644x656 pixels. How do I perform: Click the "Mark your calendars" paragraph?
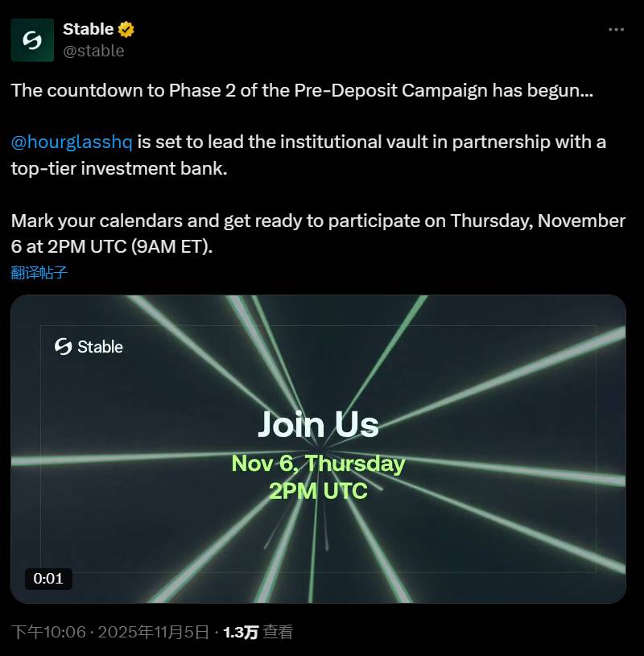pos(318,233)
